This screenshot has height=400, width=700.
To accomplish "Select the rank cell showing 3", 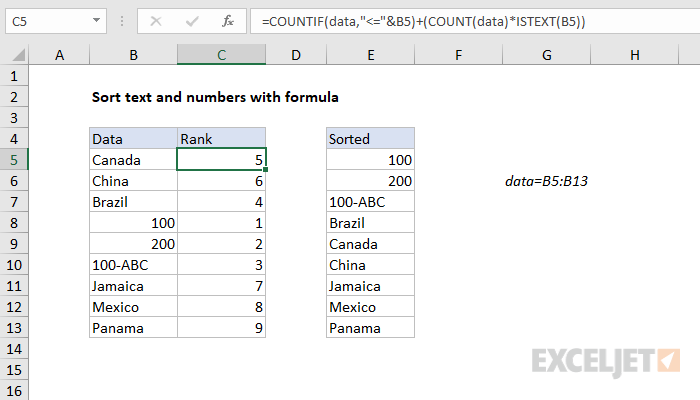I will 221,265.
